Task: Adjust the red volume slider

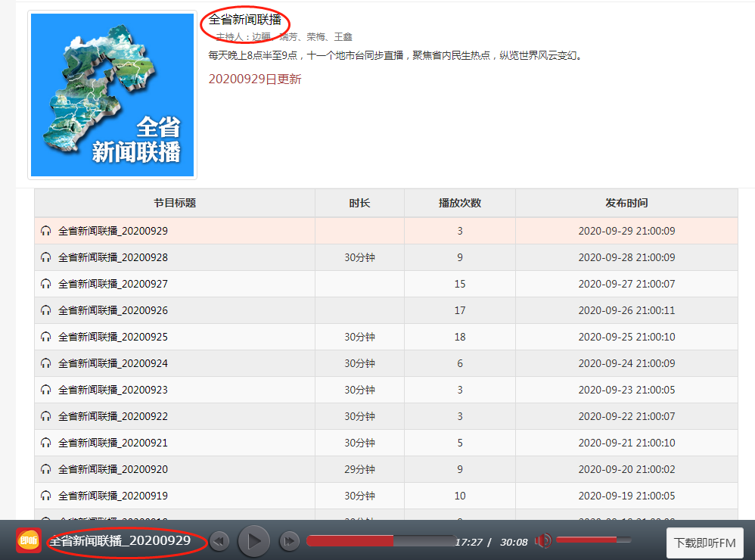Action: (x=587, y=540)
